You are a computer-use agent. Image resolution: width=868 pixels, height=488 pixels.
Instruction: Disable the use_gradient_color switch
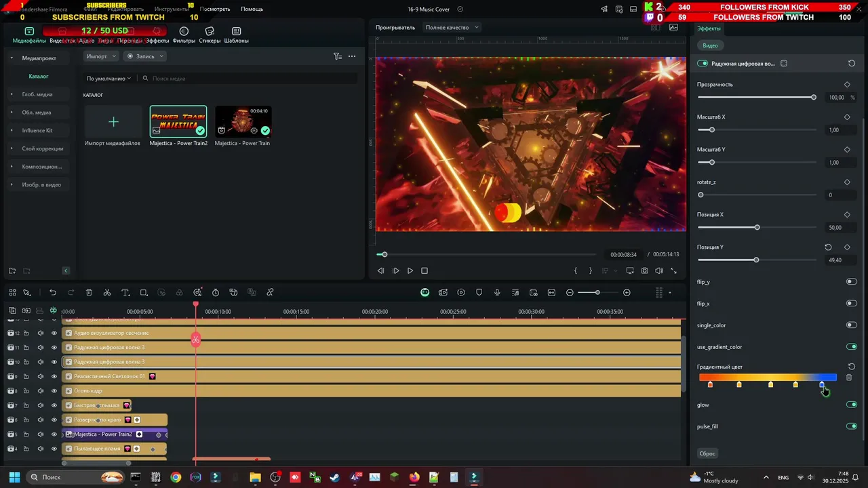(x=852, y=347)
